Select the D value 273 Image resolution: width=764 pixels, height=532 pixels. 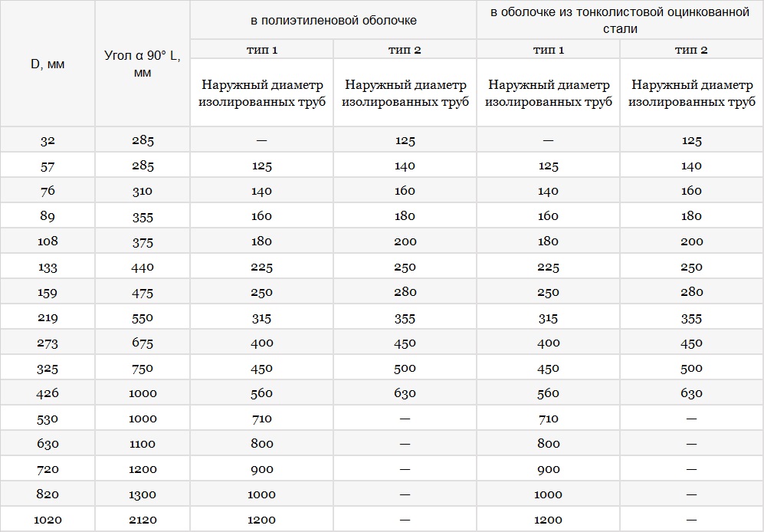pos(48,343)
